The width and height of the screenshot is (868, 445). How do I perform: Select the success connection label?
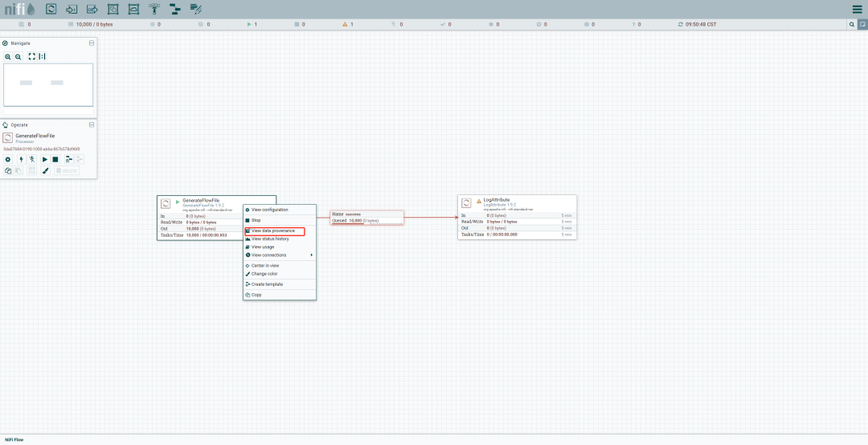tap(367, 217)
